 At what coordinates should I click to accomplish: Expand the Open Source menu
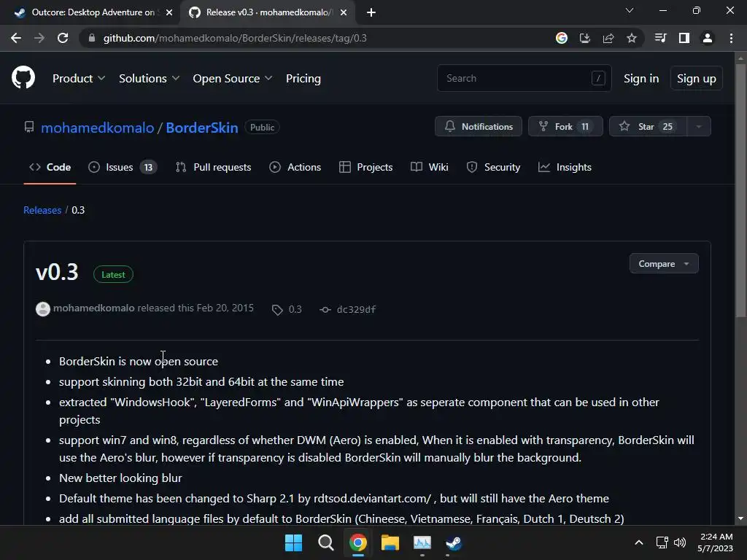click(x=233, y=79)
